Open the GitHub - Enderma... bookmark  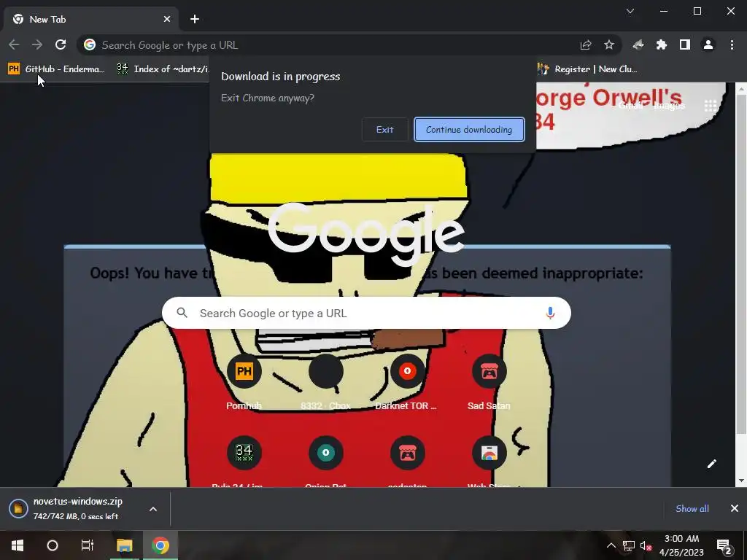(56, 69)
